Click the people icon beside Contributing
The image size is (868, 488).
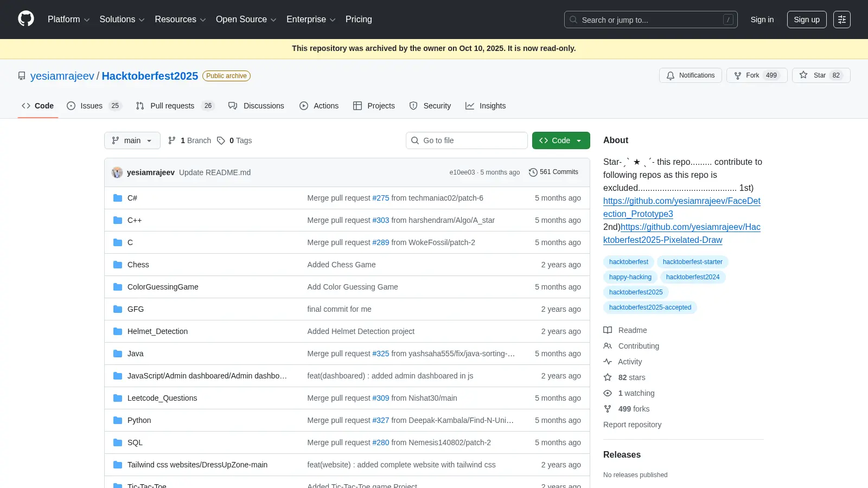click(608, 346)
